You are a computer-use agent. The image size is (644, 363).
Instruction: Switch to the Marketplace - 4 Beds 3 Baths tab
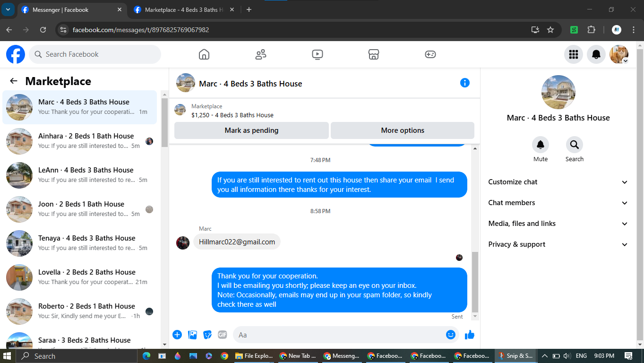[x=184, y=9]
